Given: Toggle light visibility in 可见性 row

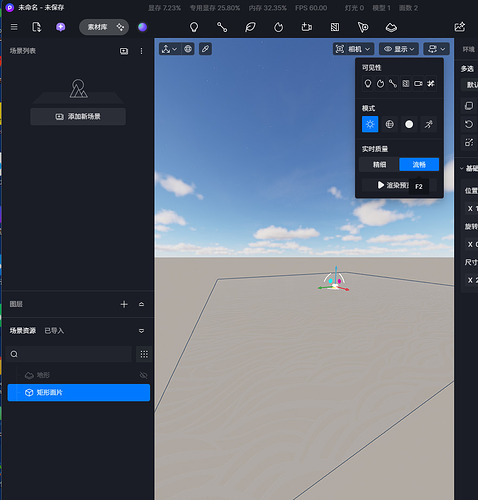Looking at the screenshot, I should click(368, 83).
